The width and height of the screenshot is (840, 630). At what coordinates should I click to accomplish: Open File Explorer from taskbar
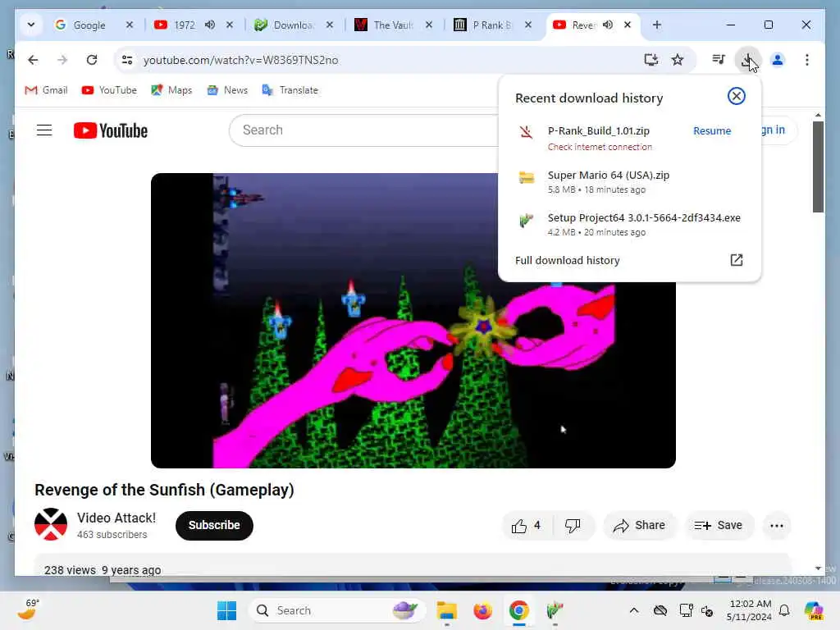(x=446, y=610)
